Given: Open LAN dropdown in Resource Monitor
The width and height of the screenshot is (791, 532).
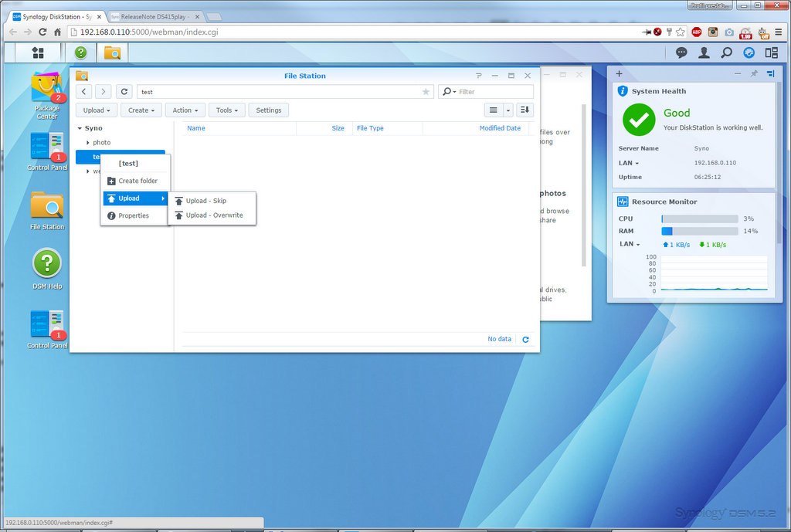Looking at the screenshot, I should [x=630, y=244].
